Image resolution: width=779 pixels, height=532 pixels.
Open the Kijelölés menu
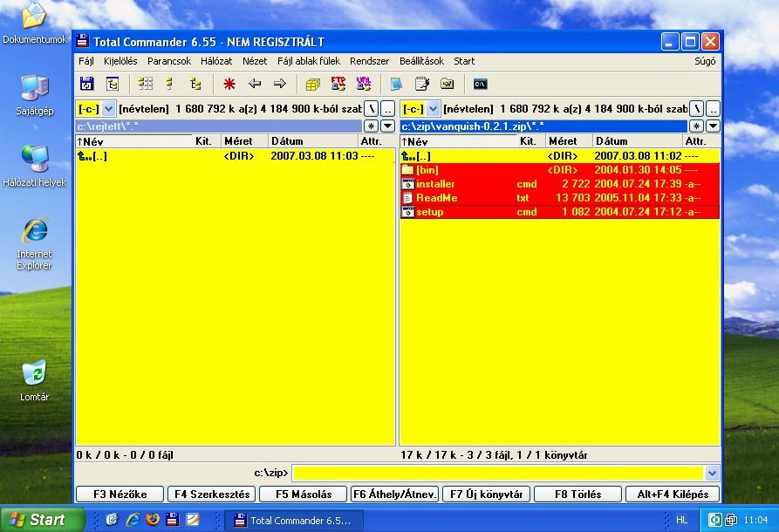120,61
